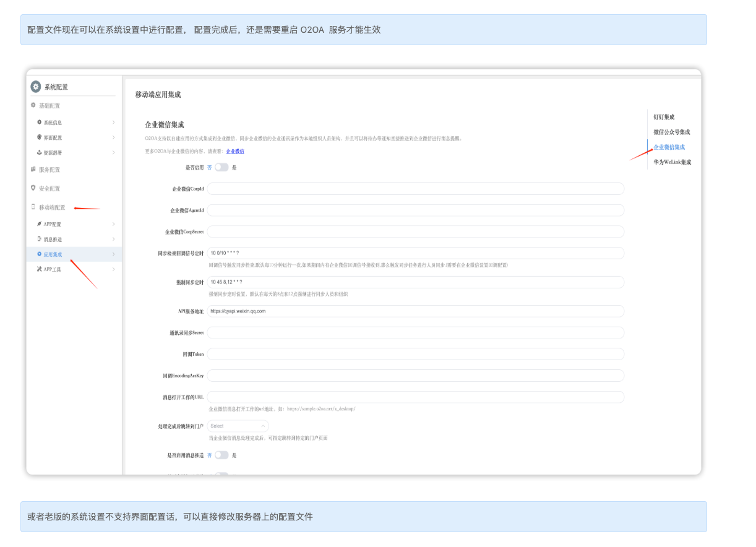Viewport: 756px width, 547px height.
Task: Open the 微信公众号集成 tab
Action: tap(672, 132)
